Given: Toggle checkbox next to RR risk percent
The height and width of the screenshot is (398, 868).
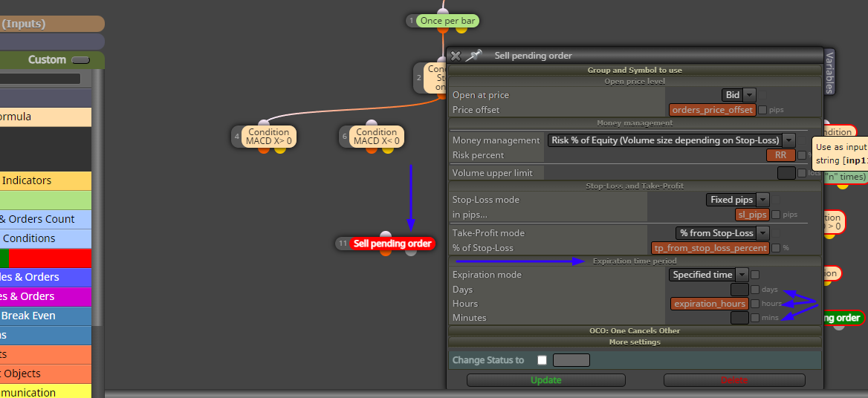Looking at the screenshot, I should 802,155.
